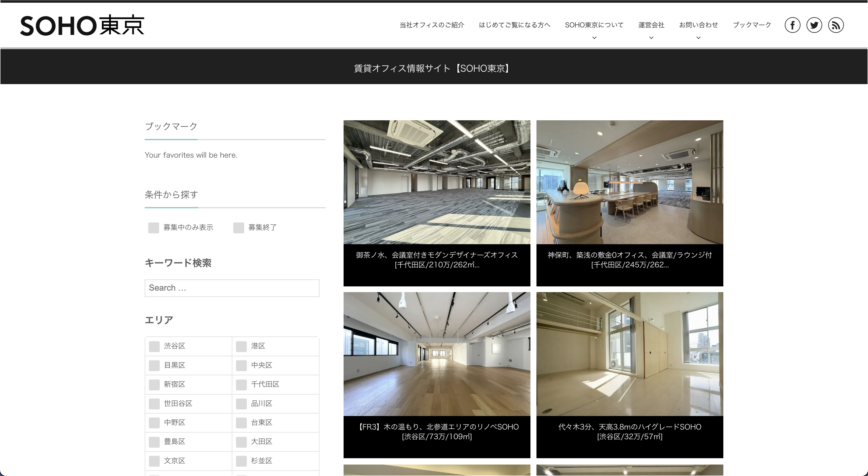Screen dimensions: 868x476
Task: Check the 募集中のみ表示 checkbox
Action: click(154, 228)
